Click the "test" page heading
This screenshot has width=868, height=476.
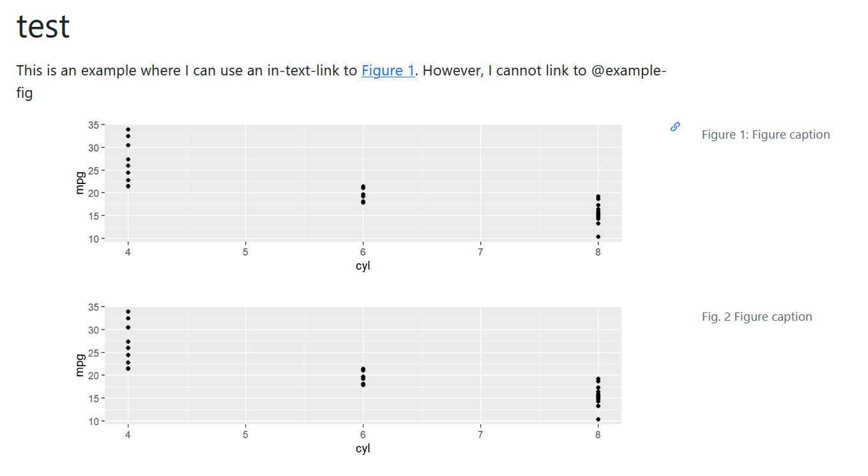click(43, 26)
